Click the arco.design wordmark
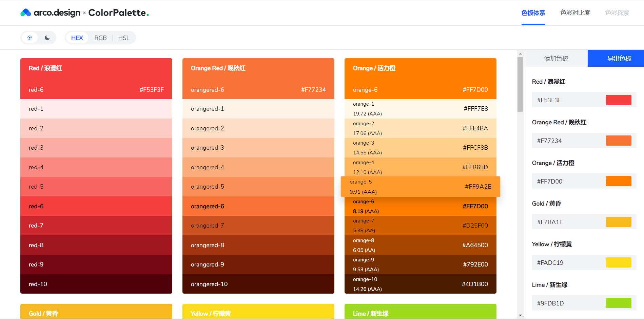This screenshot has height=319, width=644. [57, 13]
